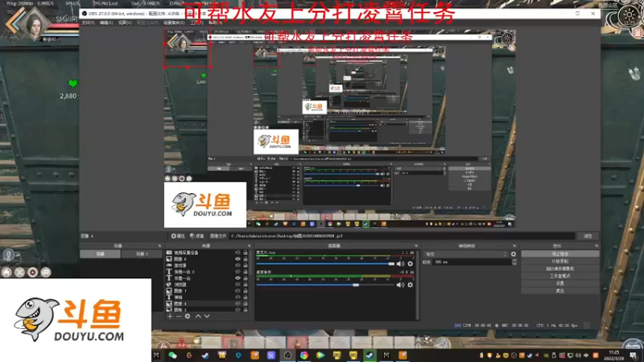644x362 pixels.
Task: Toggle the lock on the 图像 7 source
Action: click(246, 290)
